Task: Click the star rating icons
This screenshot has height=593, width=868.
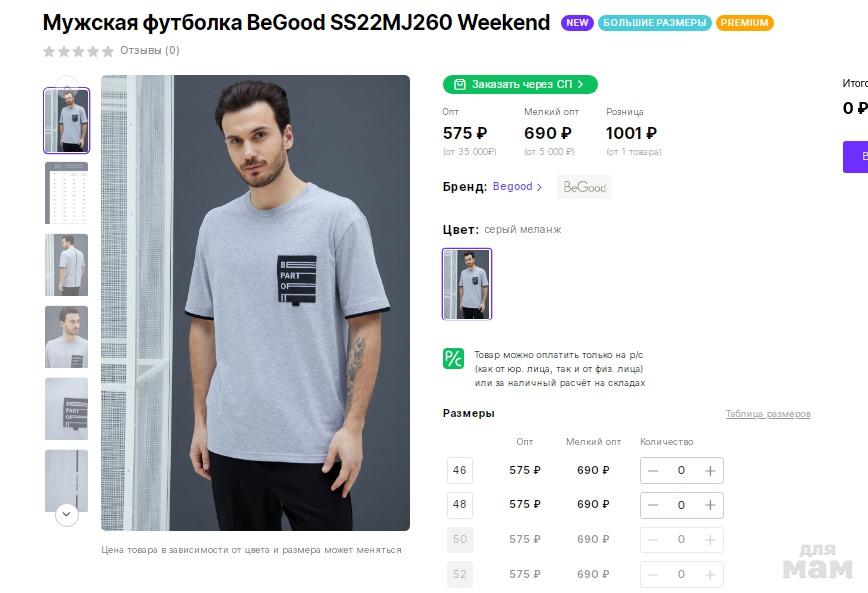Action: pos(79,51)
